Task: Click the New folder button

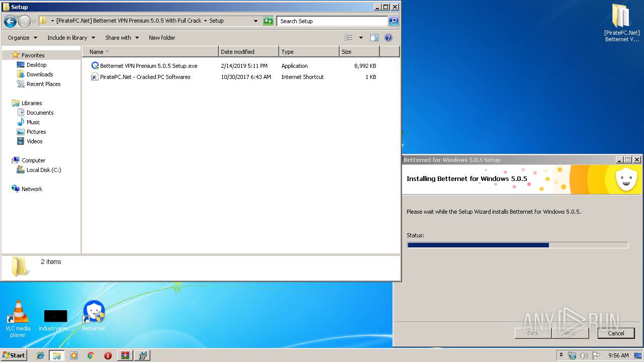Action: click(x=162, y=38)
